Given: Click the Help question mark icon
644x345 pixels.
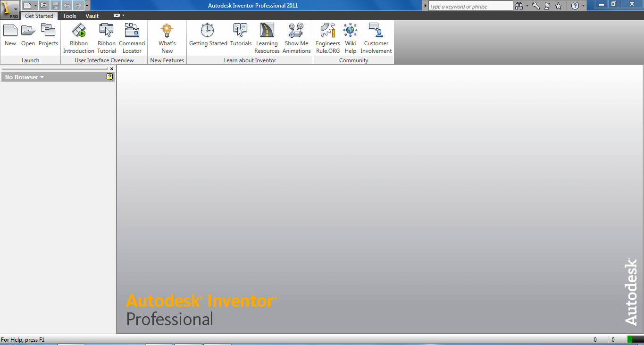Looking at the screenshot, I should pos(575,6).
